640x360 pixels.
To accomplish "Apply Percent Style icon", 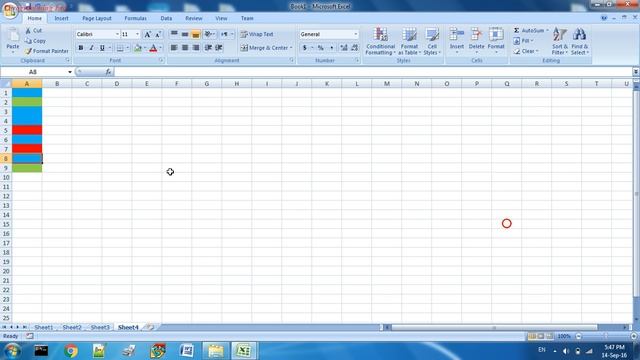I will pyautogui.click(x=321, y=48).
